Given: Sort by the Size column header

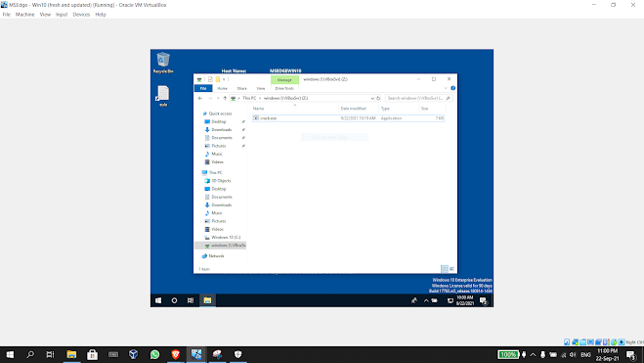Looking at the screenshot, I should [x=432, y=109].
